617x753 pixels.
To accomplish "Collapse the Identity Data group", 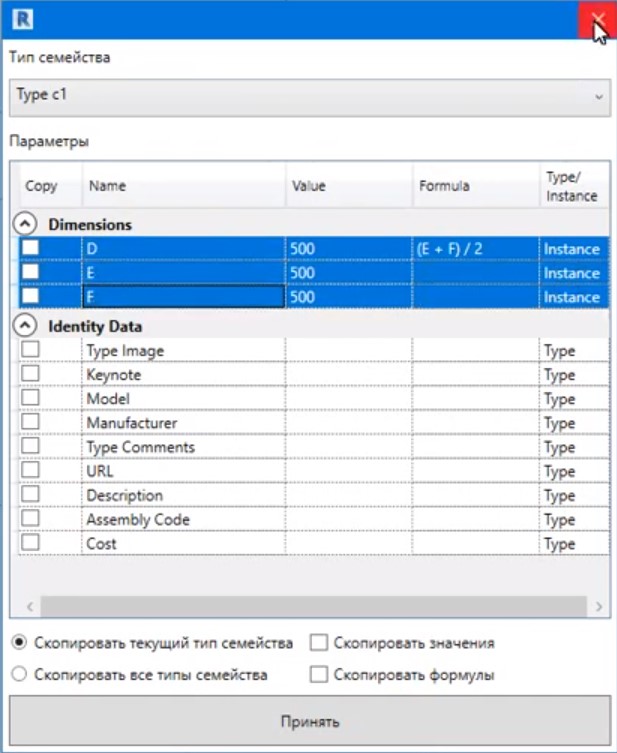I will (x=27, y=326).
